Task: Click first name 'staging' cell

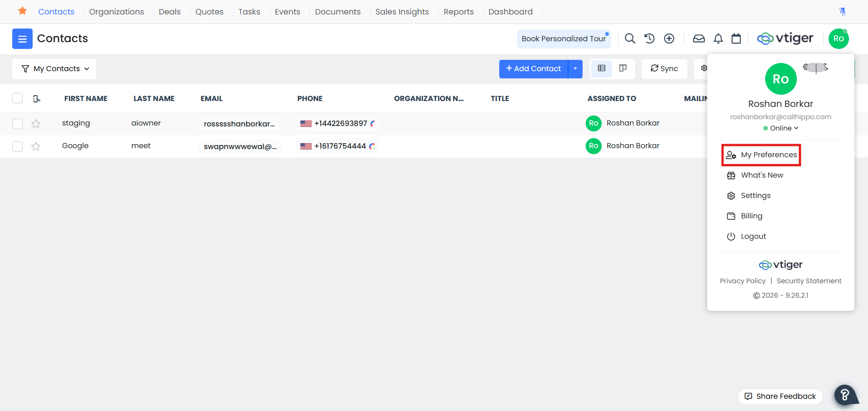Action: (x=76, y=123)
